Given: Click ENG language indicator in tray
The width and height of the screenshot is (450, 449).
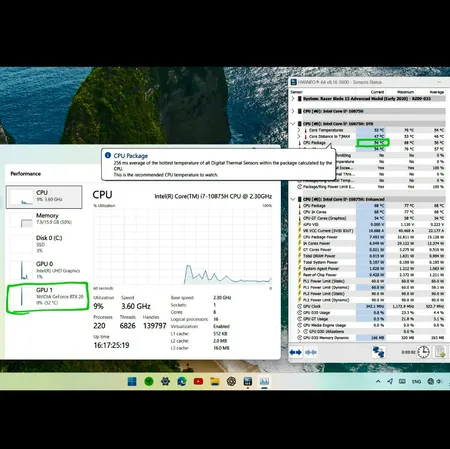Looking at the screenshot, I should [x=416, y=381].
